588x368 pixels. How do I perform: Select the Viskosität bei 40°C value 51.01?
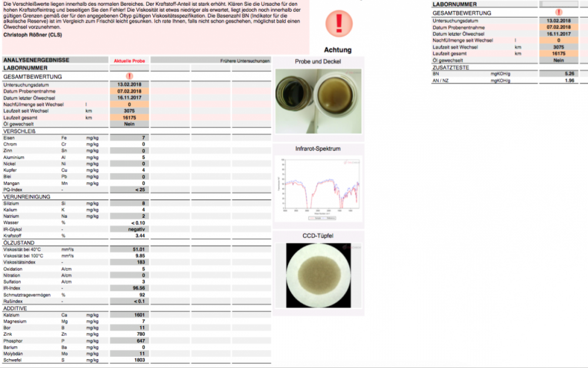[139, 249]
